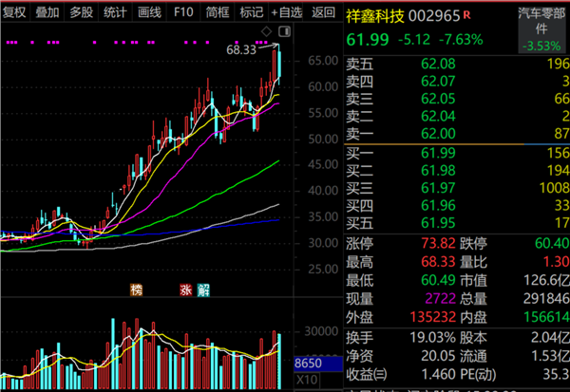Click stock code 002965
Viewport: 570px width, 392px height.
[x=434, y=16]
